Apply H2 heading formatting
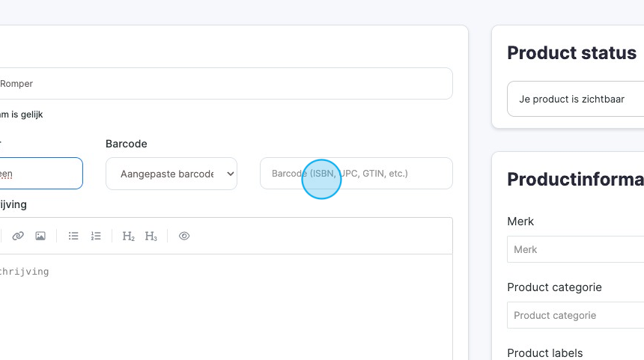 [x=128, y=236]
